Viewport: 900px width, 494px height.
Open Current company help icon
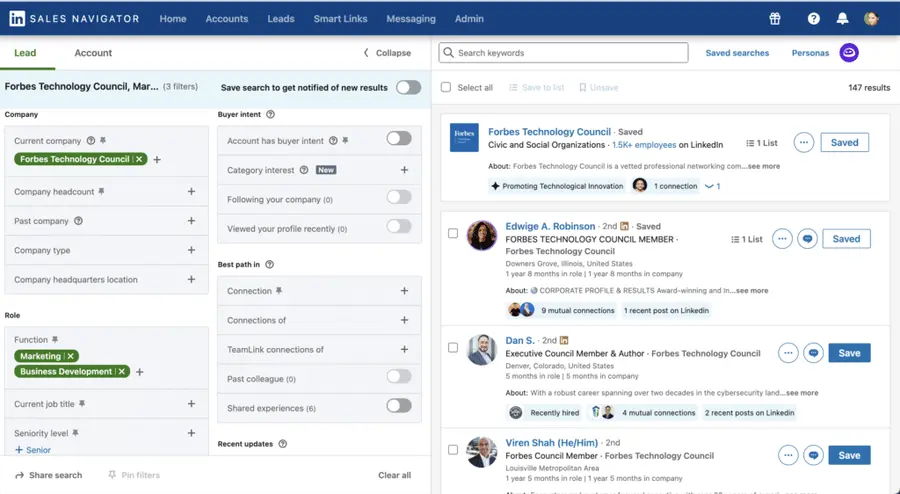click(x=91, y=141)
